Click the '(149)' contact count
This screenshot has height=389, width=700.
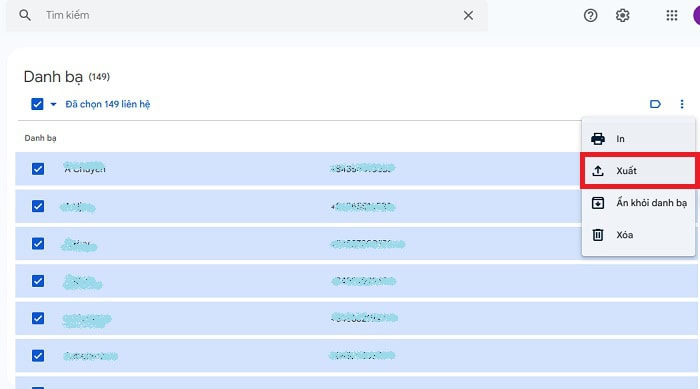[99, 77]
